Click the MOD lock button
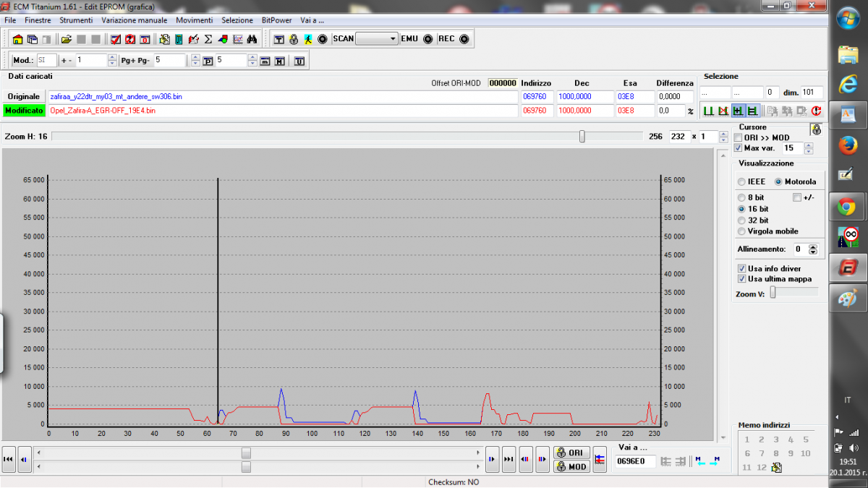Image resolution: width=868 pixels, height=488 pixels. tap(571, 466)
